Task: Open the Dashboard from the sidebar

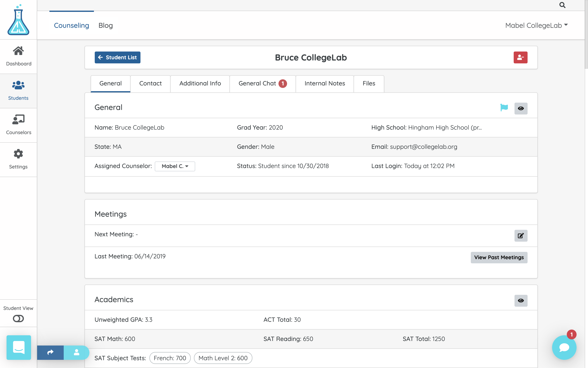Action: click(18, 56)
